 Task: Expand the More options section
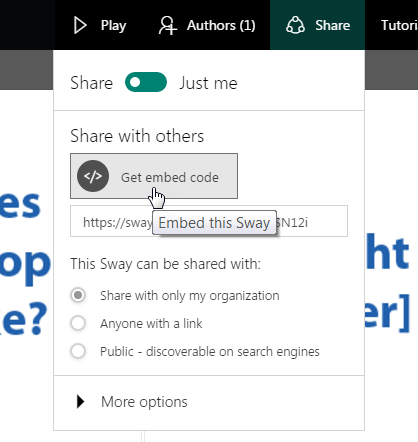click(x=132, y=402)
